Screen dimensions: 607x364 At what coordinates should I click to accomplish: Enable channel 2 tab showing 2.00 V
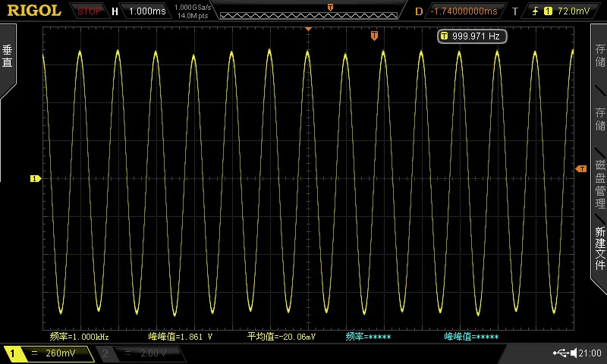[x=141, y=353]
